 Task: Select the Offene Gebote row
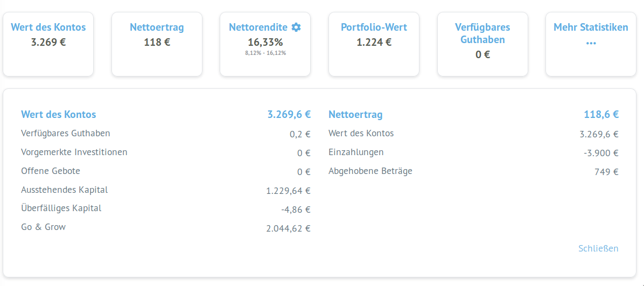(x=165, y=171)
